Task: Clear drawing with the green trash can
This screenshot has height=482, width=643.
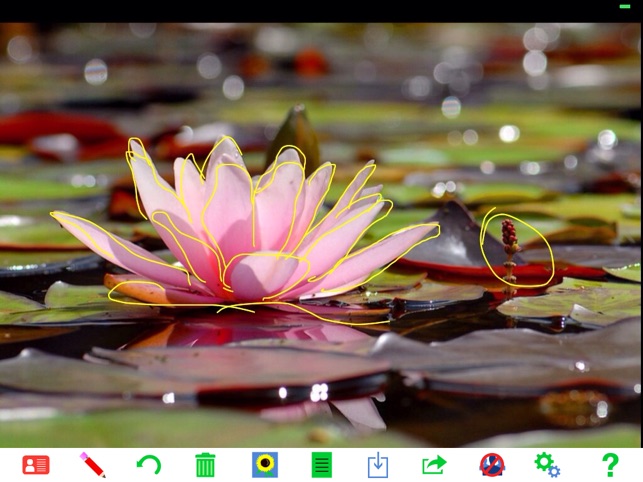Action: click(x=205, y=465)
